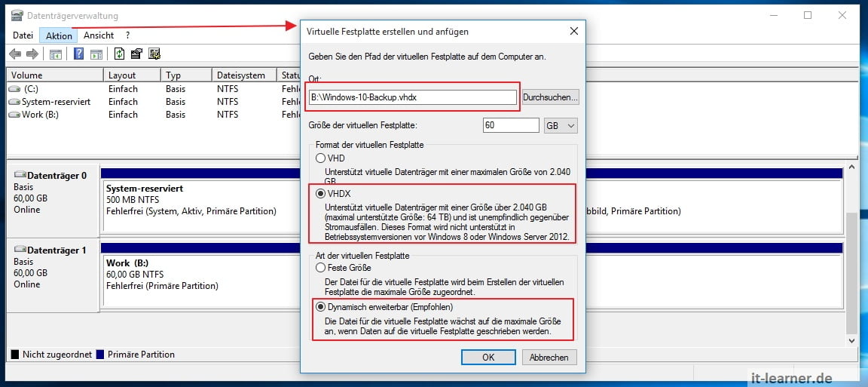Click NTFS in the Work (B:) row
This screenshot has width=868, height=387.
[x=228, y=115]
